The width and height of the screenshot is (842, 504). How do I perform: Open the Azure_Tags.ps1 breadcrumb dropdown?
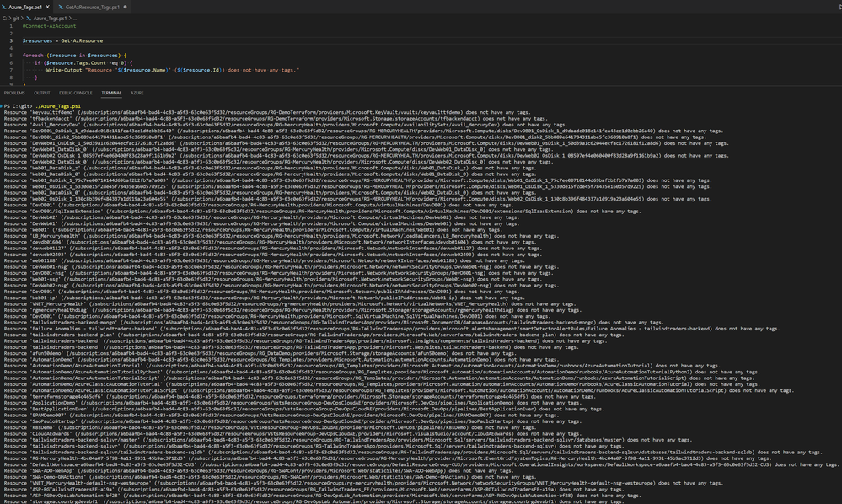pos(50,19)
